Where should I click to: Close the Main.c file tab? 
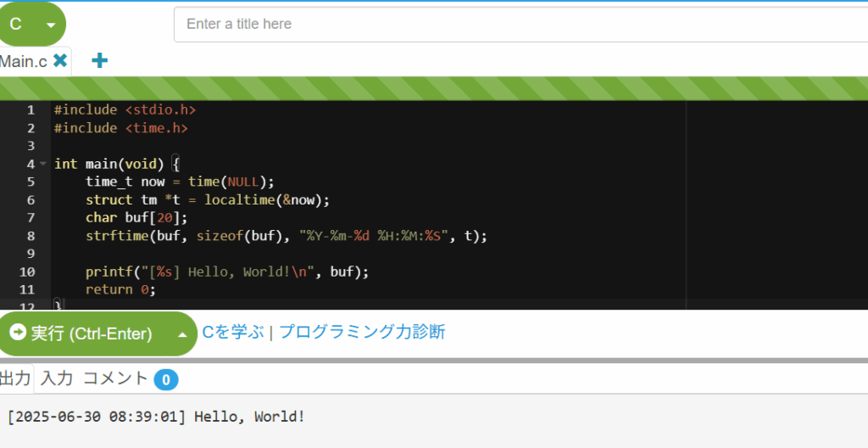click(x=60, y=60)
